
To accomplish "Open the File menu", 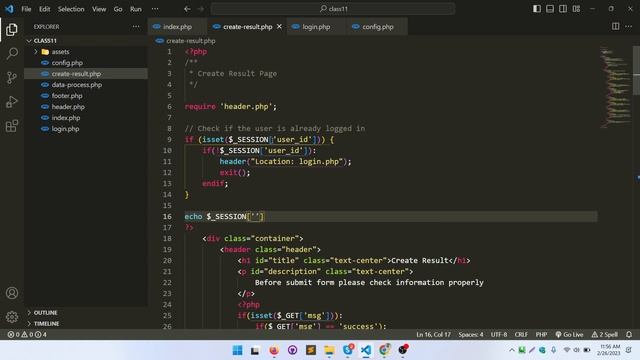I will (26, 9).
